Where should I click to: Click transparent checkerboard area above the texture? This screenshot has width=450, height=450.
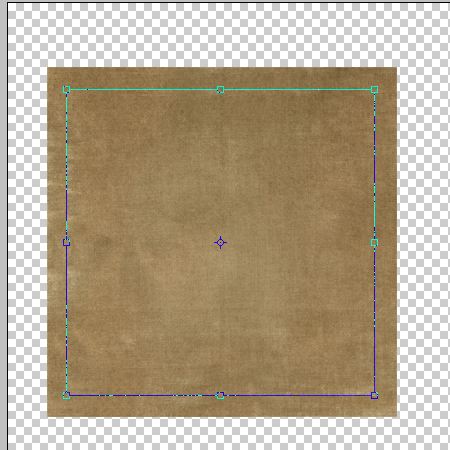229,35
